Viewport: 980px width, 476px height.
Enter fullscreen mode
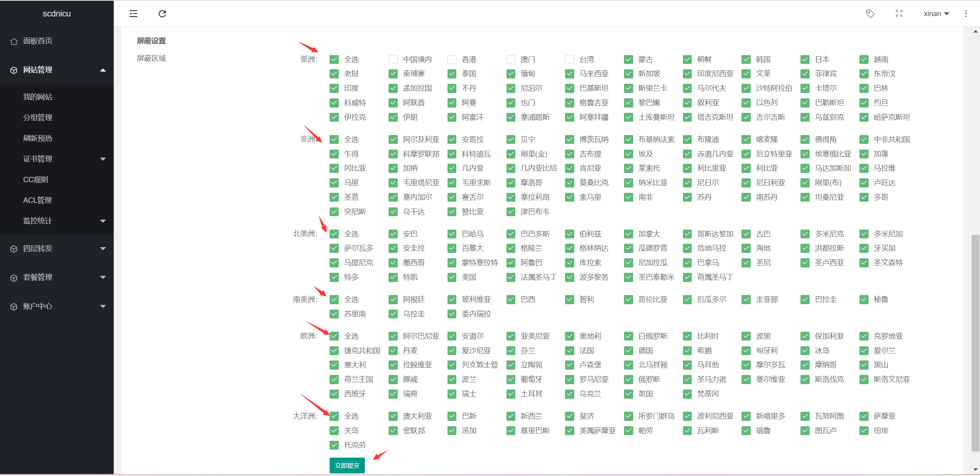click(x=899, y=13)
